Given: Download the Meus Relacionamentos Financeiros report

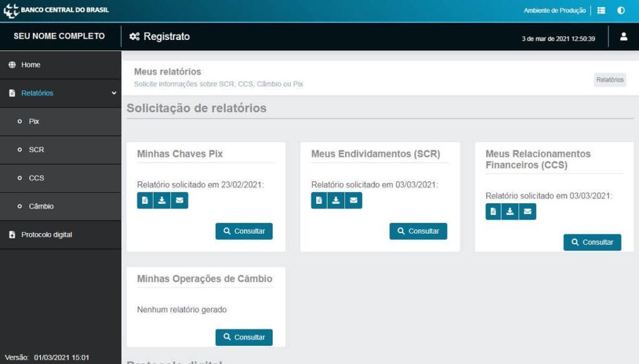Looking at the screenshot, I should (x=510, y=211).
